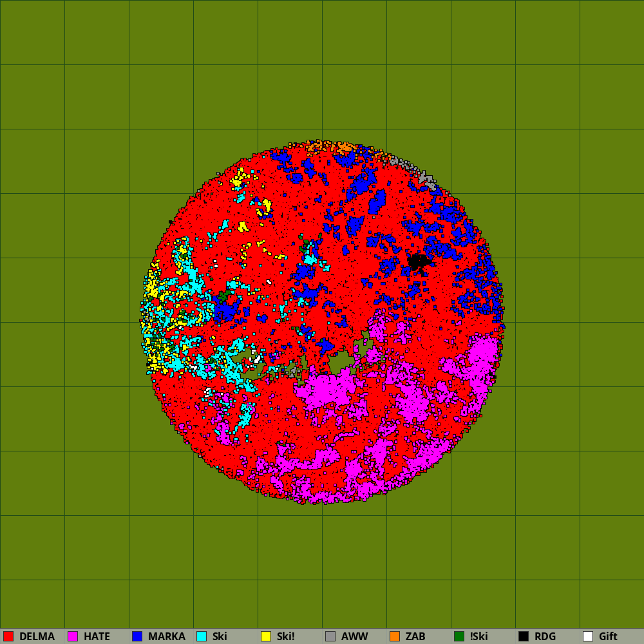Image resolution: width=644 pixels, height=644 pixels.
Task: Select the RDG legend label
Action: [x=545, y=636]
